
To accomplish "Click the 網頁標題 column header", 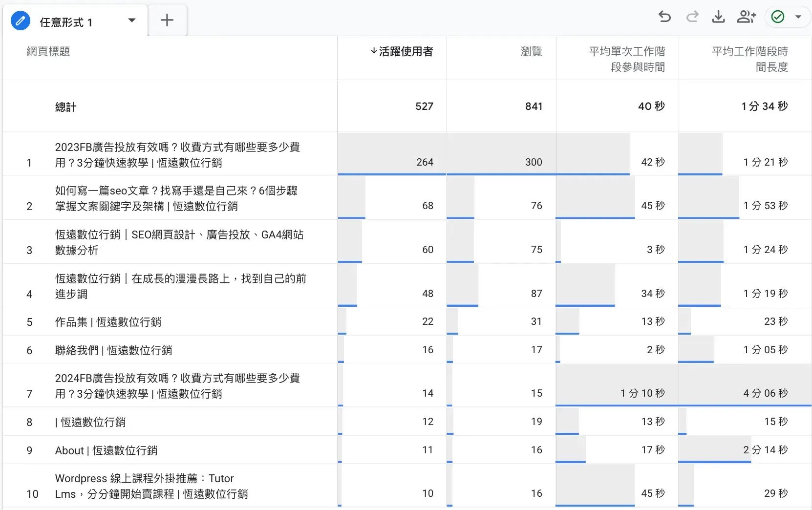I will click(x=48, y=51).
